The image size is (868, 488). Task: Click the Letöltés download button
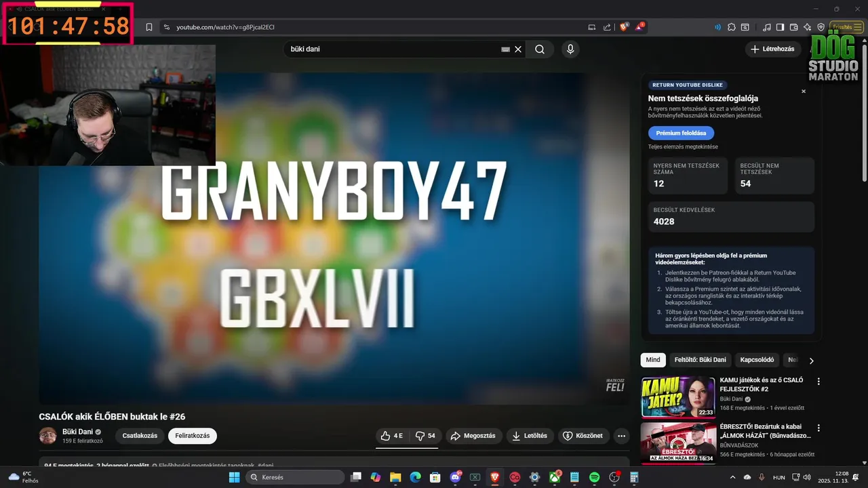coord(530,436)
